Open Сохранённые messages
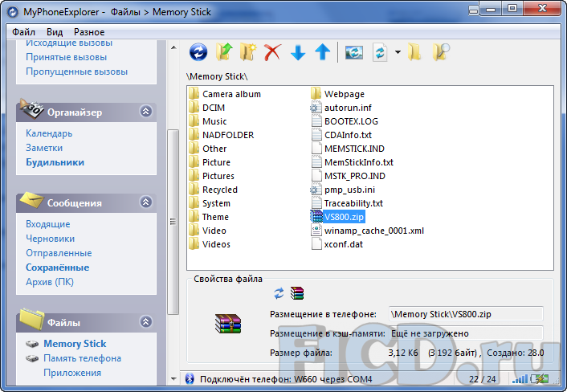This screenshot has width=567, height=392. (58, 267)
